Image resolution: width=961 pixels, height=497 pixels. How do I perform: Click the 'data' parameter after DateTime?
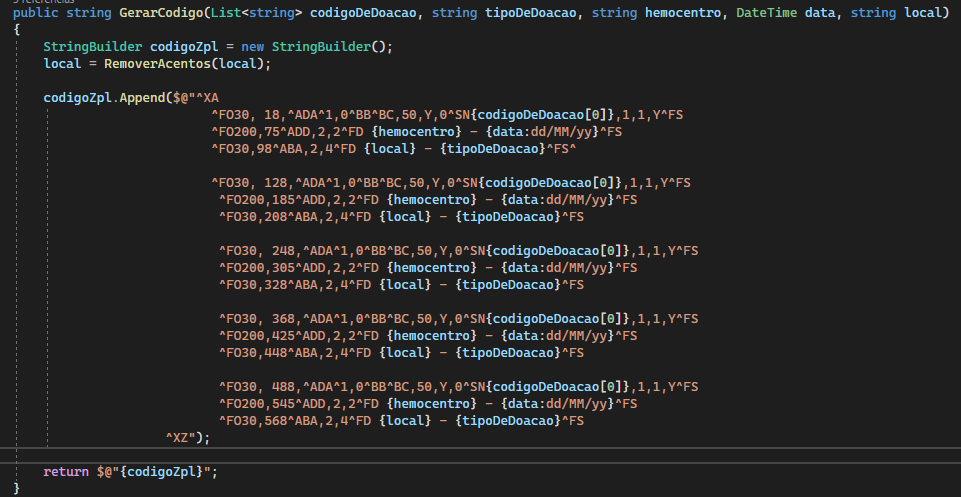click(819, 12)
